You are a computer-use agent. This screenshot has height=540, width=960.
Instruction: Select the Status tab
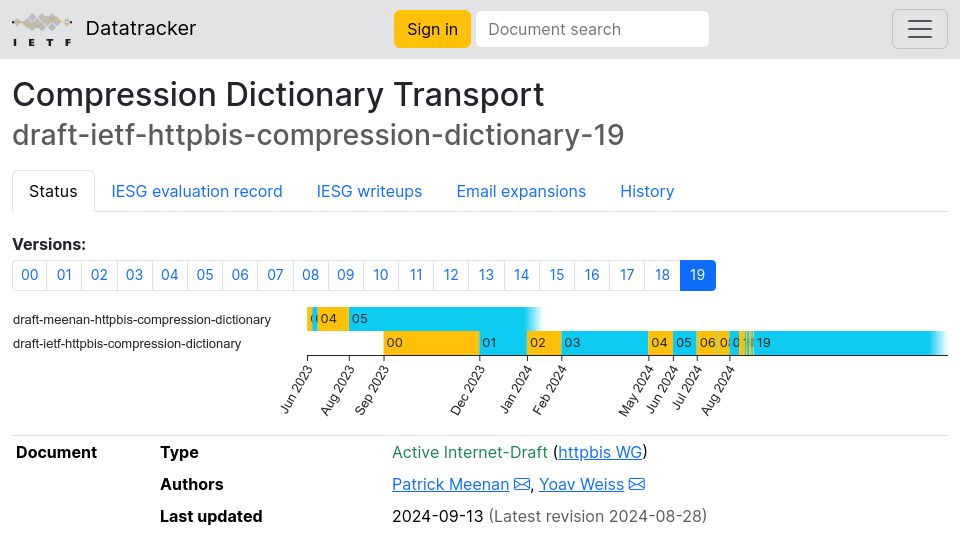(53, 191)
